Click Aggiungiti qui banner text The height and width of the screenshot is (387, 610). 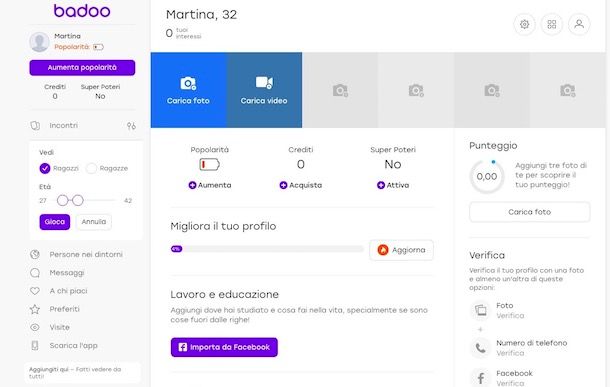[x=75, y=373]
